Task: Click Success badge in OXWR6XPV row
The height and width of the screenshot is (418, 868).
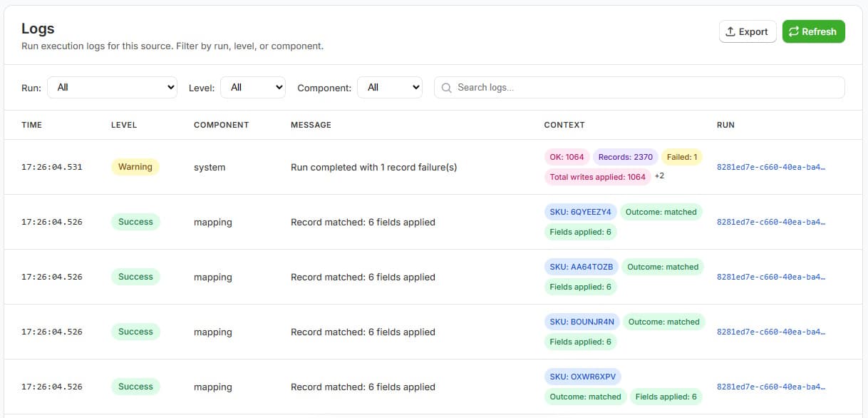Action: (x=135, y=387)
